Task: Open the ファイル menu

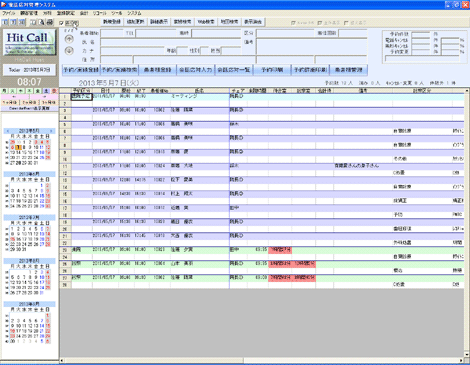Action: [9, 13]
